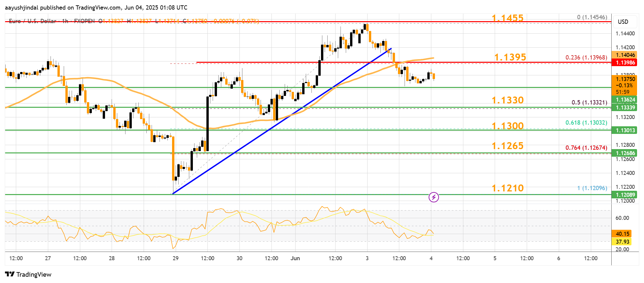
Task: Click the 1.14400 price axis label
Action: click(625, 33)
